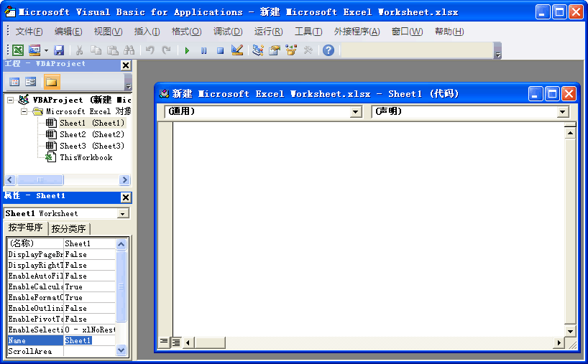Click Procedure View button in code window

click(x=164, y=342)
